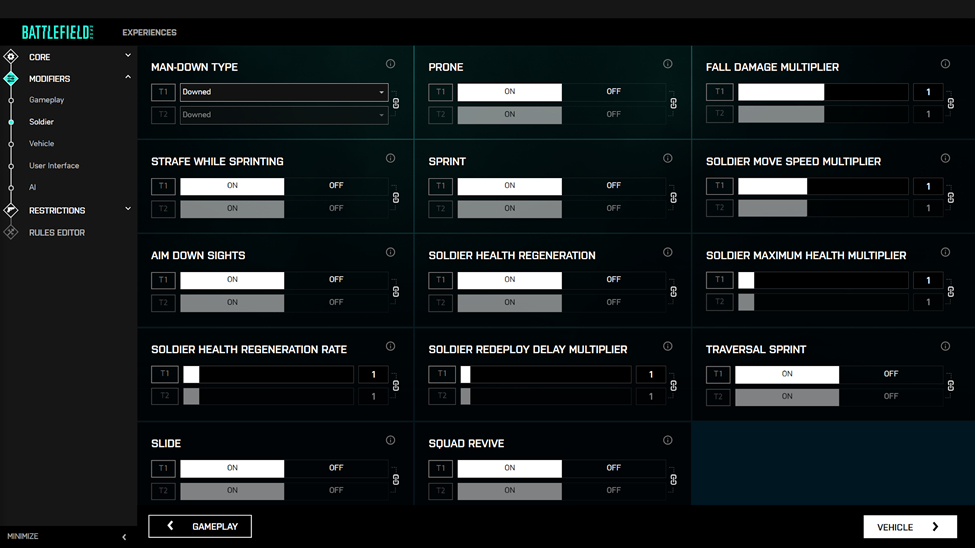
Task: Adjust the T1 Soldier Move Speed slider
Action: click(822, 186)
